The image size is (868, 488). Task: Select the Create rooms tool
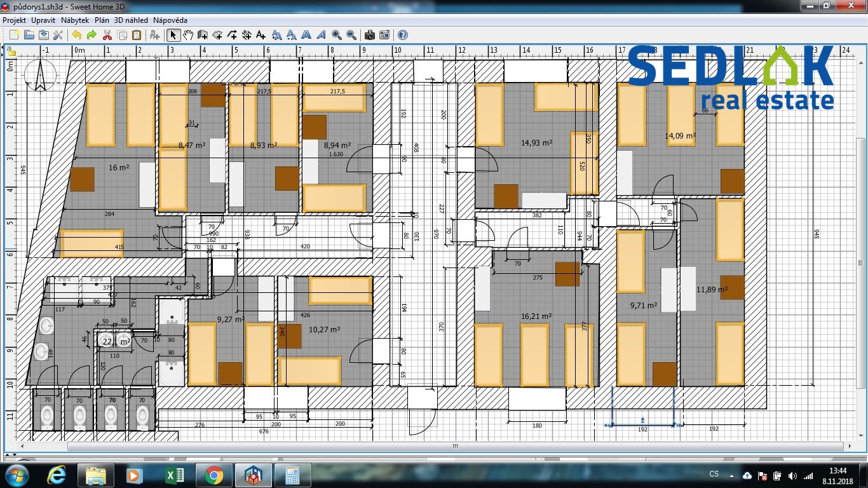pos(217,35)
